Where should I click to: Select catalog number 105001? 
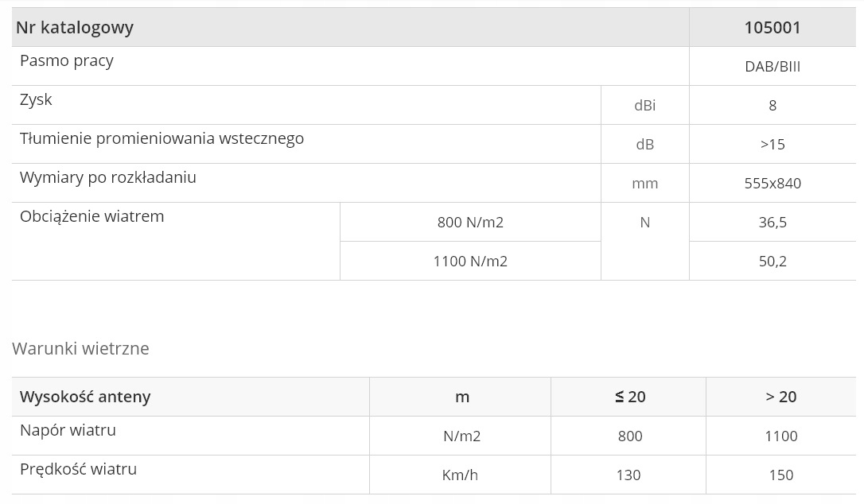772,28
